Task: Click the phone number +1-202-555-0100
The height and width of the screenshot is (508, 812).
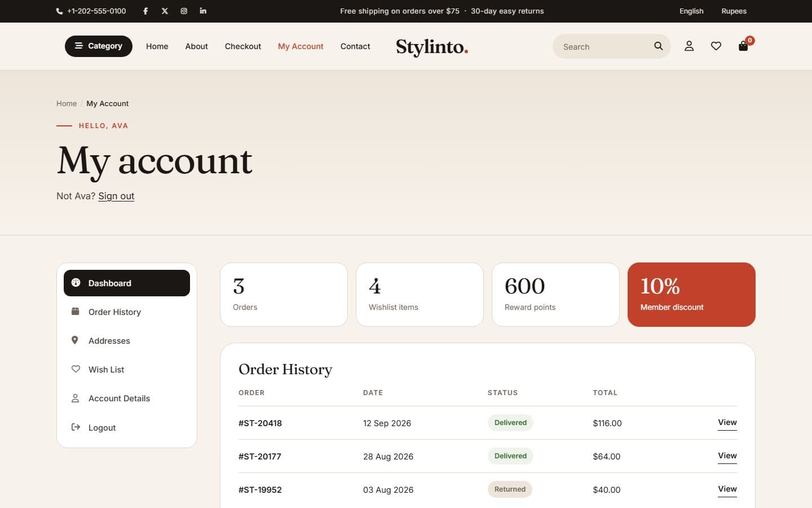Action: (x=96, y=11)
